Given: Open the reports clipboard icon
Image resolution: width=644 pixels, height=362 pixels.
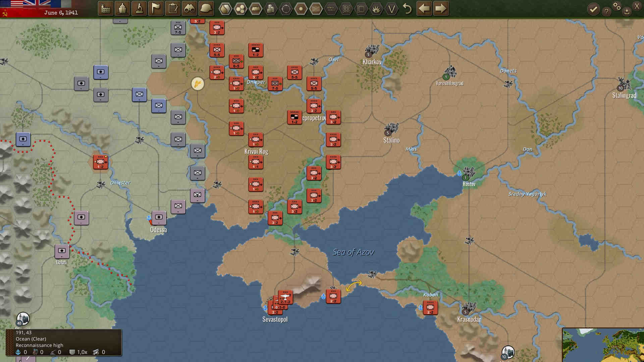Looking at the screenshot, I should 173,8.
